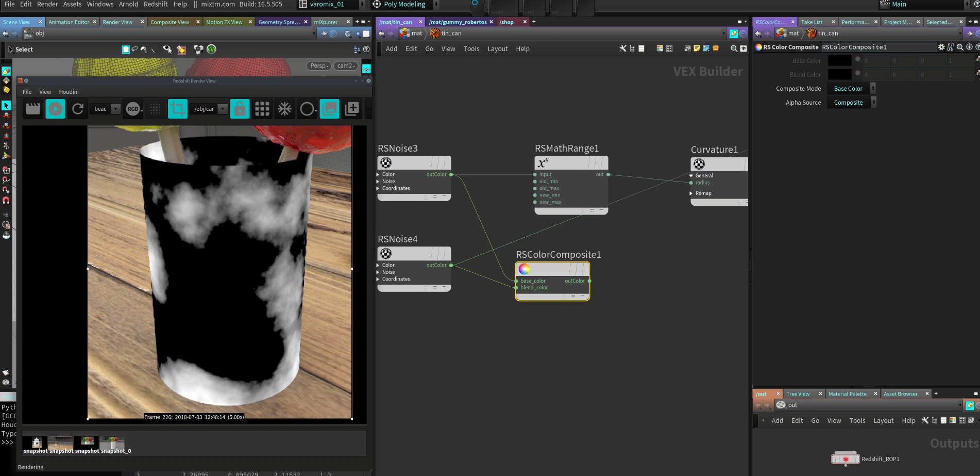This screenshot has width=980, height=476.
Task: Click the Persp viewport button
Action: (x=319, y=66)
